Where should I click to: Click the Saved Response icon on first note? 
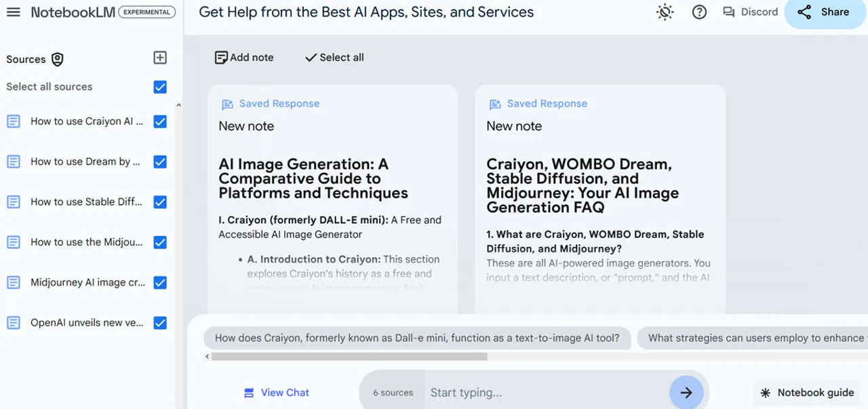pyautogui.click(x=226, y=103)
